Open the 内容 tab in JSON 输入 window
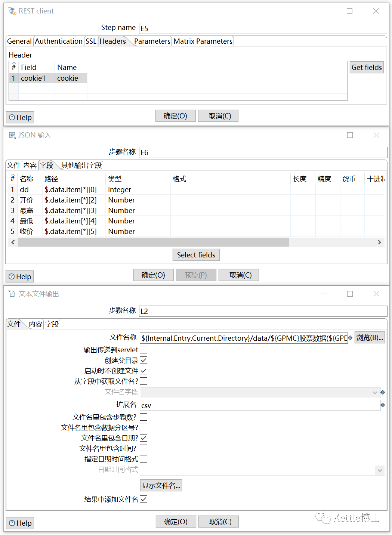This screenshot has height=535, width=392. 30,165
